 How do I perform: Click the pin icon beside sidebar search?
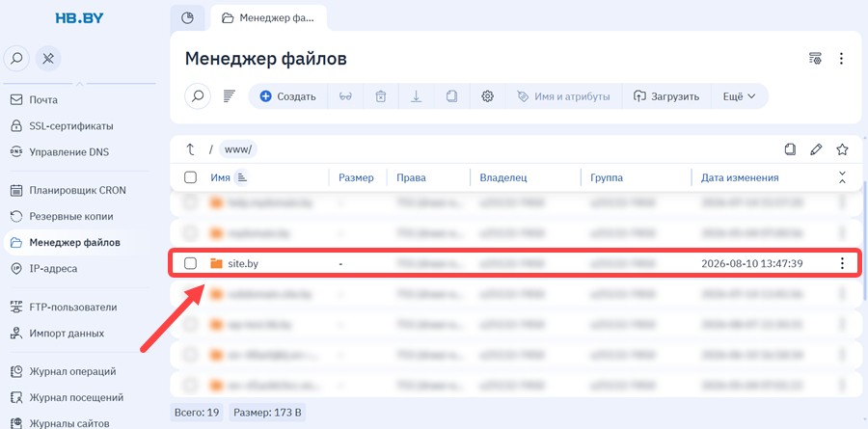coord(48,58)
